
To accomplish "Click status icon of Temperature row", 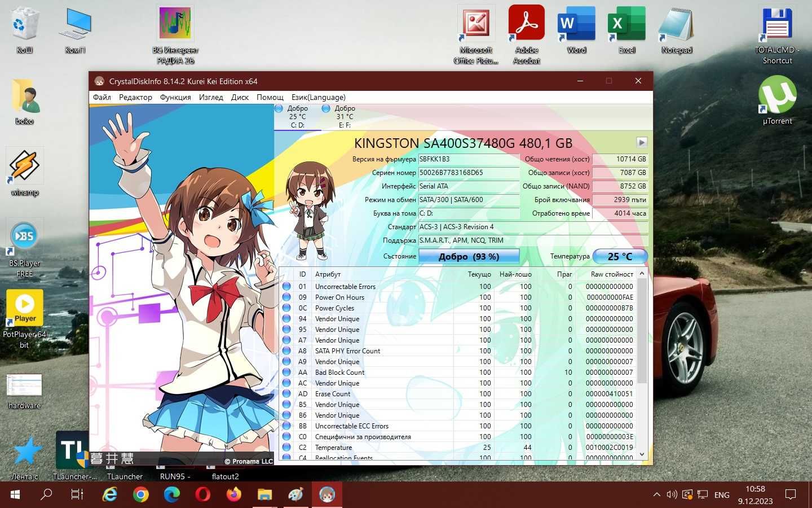I will (x=286, y=447).
